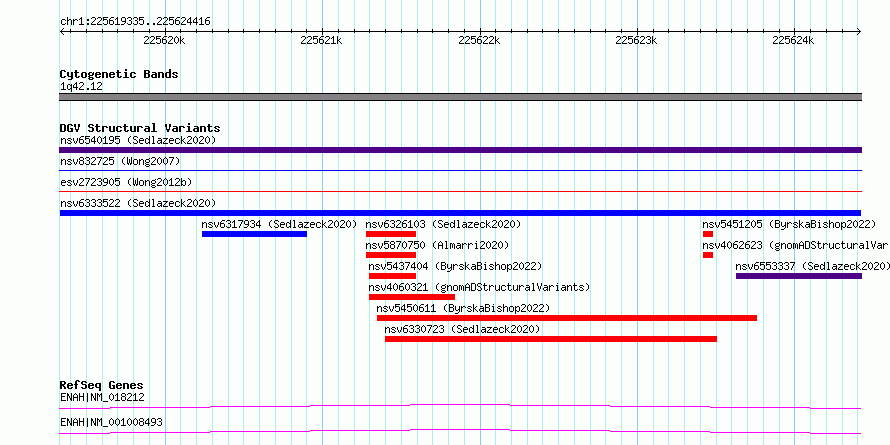Select the nsv6333522 thick blue bar

pyautogui.click(x=460, y=213)
